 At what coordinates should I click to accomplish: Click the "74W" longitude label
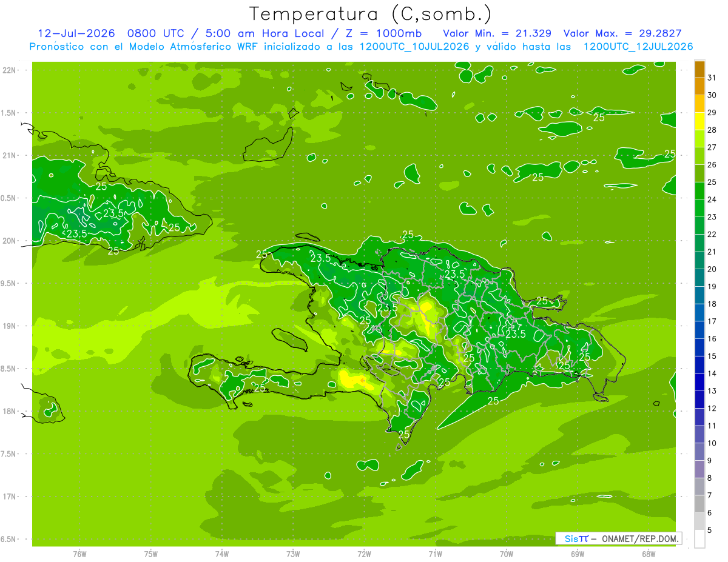click(222, 554)
